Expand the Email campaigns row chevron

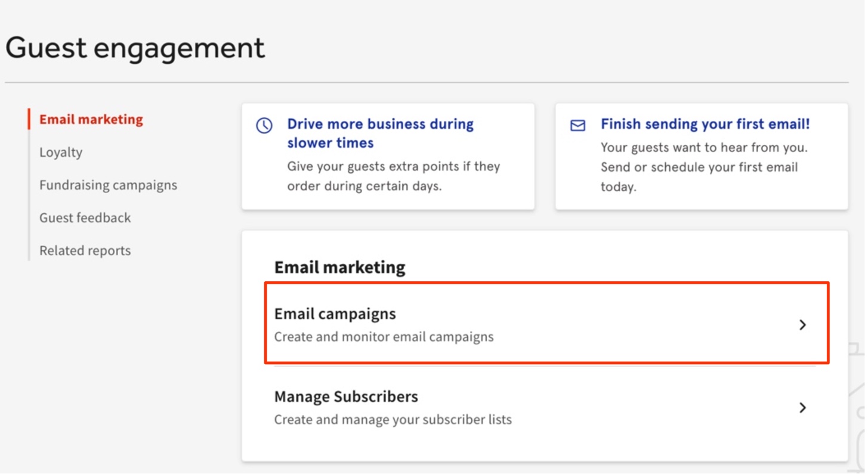802,325
